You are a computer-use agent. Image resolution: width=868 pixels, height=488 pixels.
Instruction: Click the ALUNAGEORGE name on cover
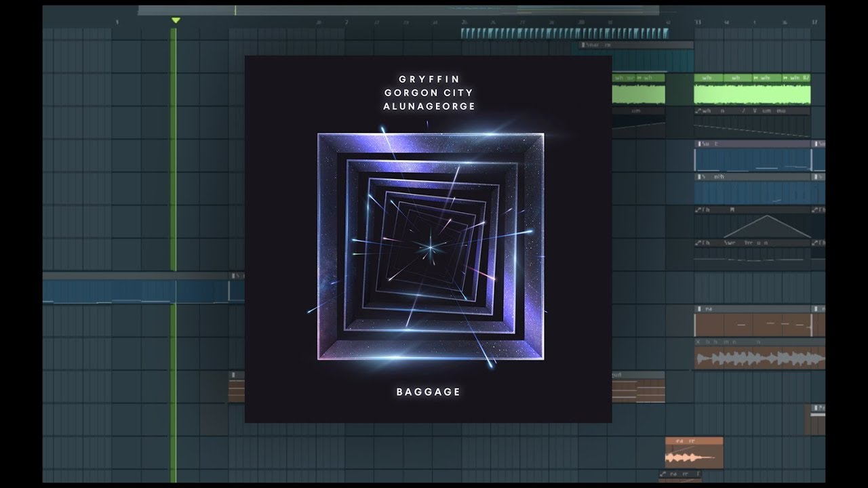pyautogui.click(x=428, y=106)
